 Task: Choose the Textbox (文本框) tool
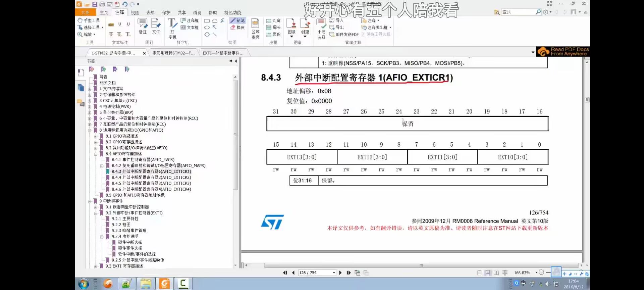pos(190,28)
